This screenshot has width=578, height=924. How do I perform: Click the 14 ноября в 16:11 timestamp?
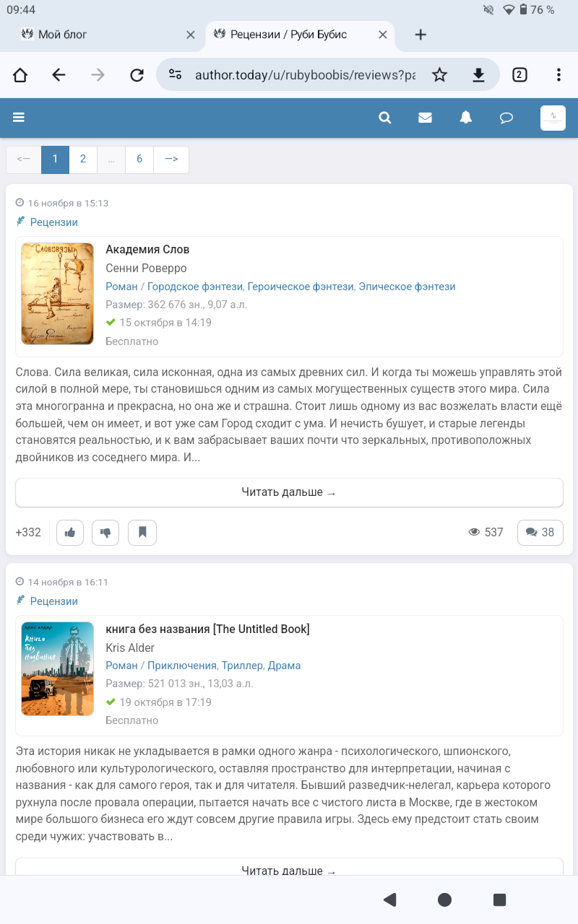[x=68, y=582]
